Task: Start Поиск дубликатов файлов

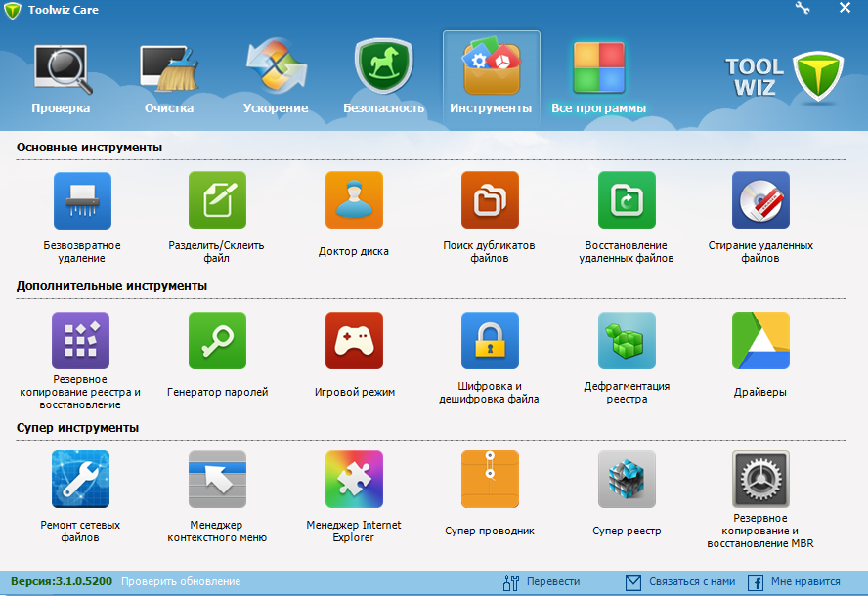Action: tap(490, 200)
